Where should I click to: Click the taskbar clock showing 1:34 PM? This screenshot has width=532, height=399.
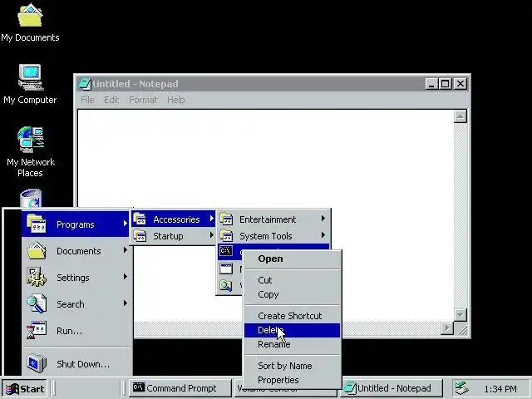500,389
